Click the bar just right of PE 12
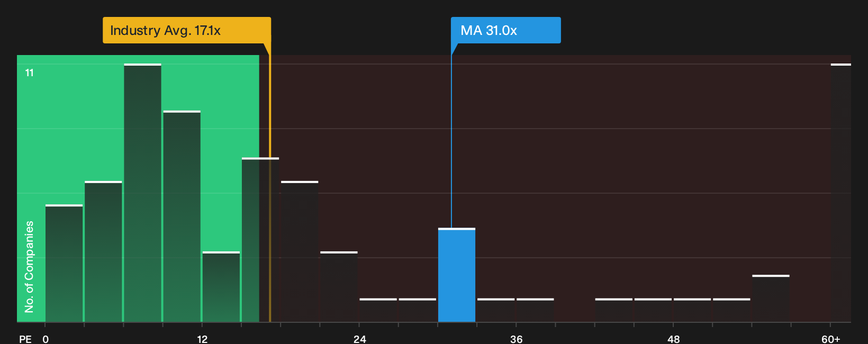Viewport: 868px width, 344px height. coord(221,287)
